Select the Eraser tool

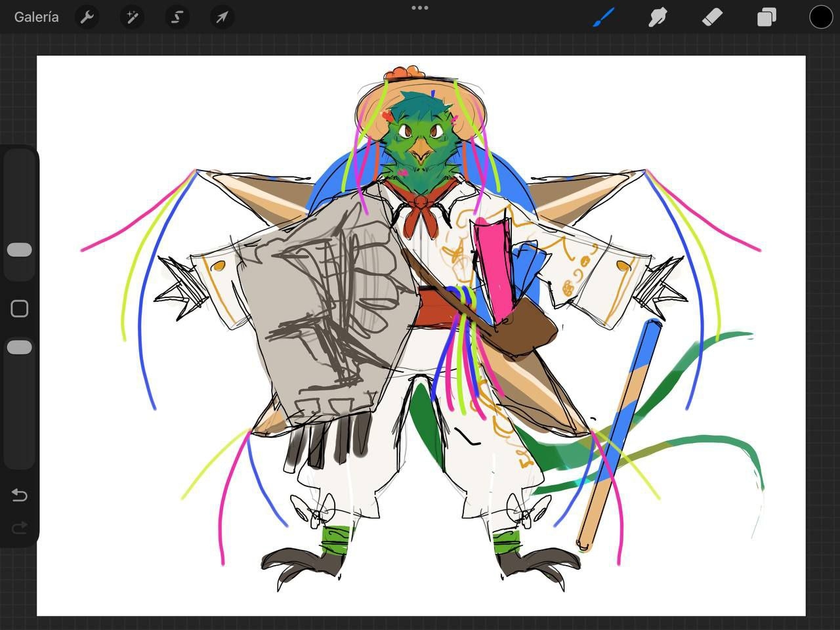pyautogui.click(x=712, y=17)
